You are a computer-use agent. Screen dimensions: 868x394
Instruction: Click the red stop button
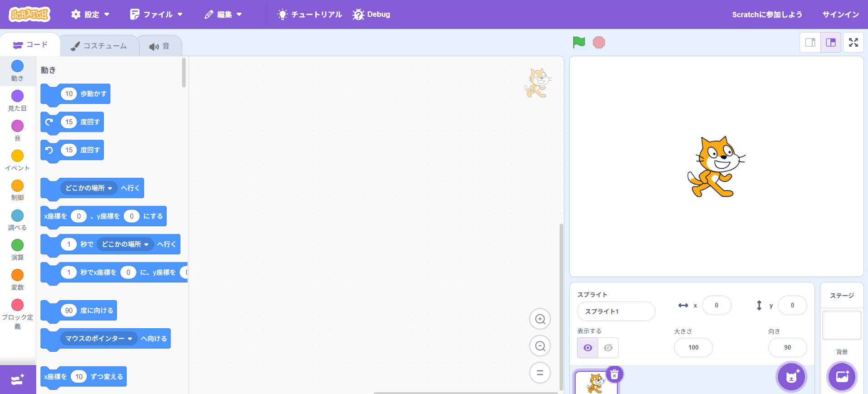(x=599, y=42)
